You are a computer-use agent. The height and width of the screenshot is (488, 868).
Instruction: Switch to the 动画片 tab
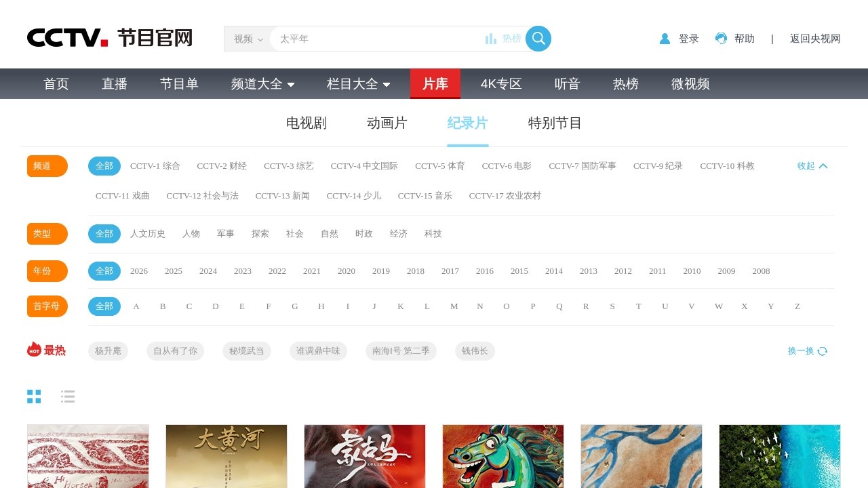tap(387, 123)
